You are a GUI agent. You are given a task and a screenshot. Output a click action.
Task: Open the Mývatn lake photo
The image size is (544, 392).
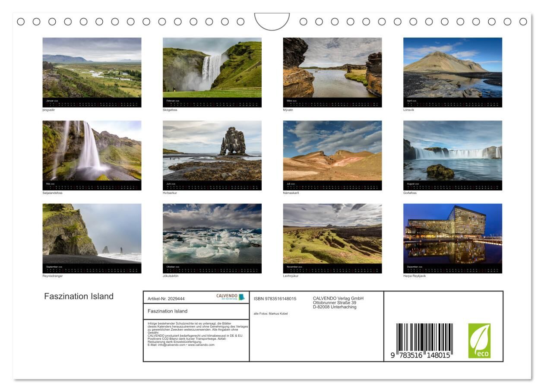[332, 68]
